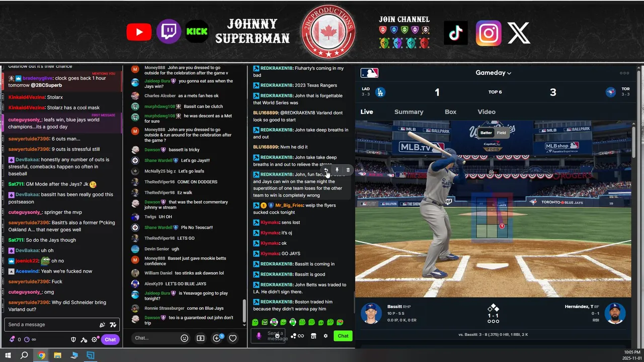Expand the Gameday dropdown
This screenshot has width=644, height=362.
[x=494, y=73]
